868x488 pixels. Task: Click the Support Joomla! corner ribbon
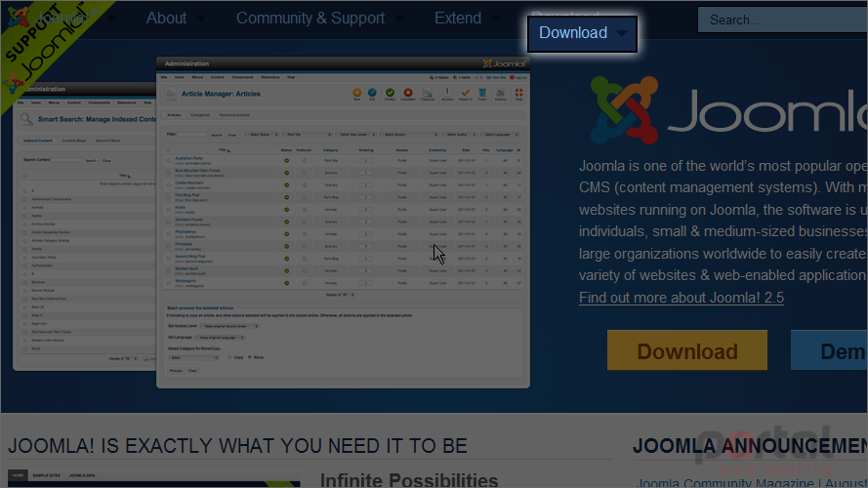point(44,45)
